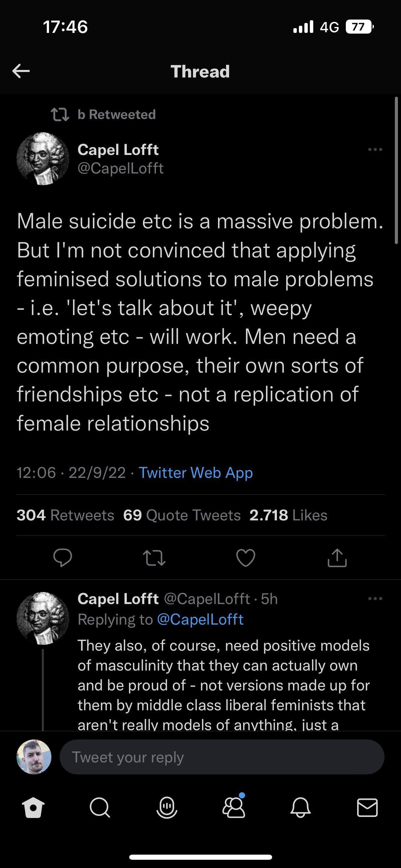Open the @CapelLofft mention link in reply
This screenshot has height=868, width=401.
click(x=200, y=619)
